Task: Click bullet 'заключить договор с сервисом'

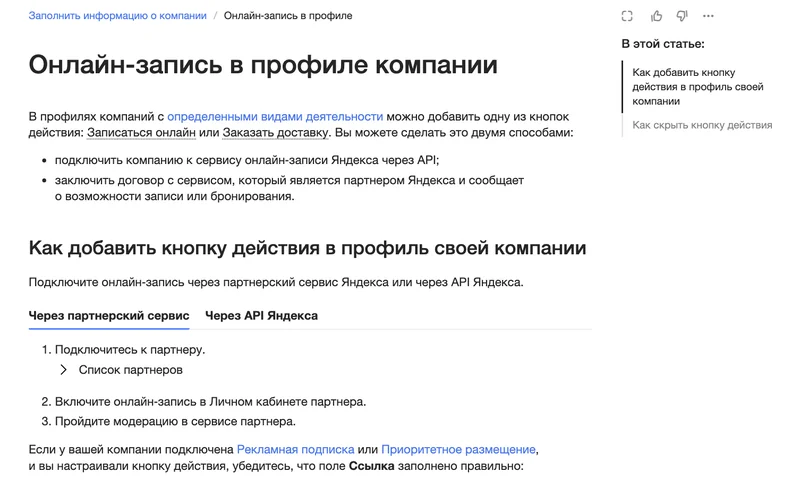Action: (289, 188)
